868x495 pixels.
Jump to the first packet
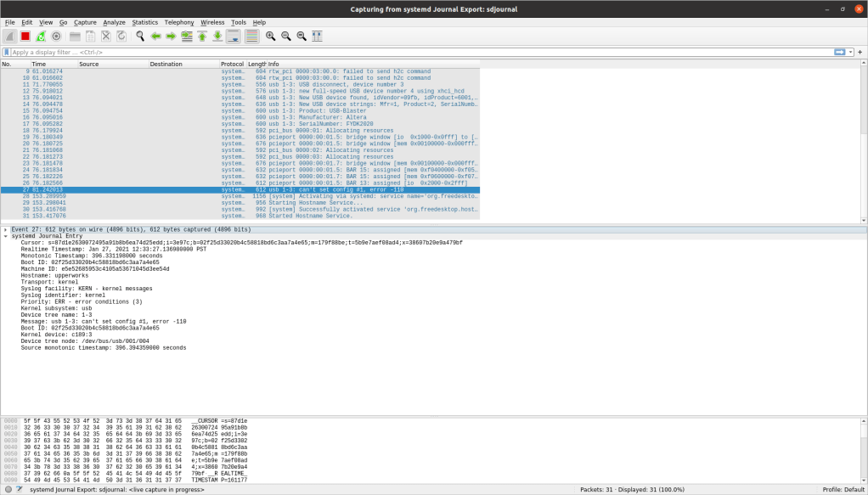(202, 37)
